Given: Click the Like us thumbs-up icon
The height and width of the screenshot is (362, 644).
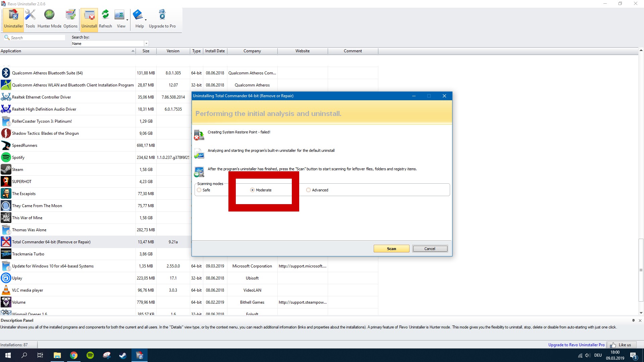Looking at the screenshot, I should coord(613,345).
